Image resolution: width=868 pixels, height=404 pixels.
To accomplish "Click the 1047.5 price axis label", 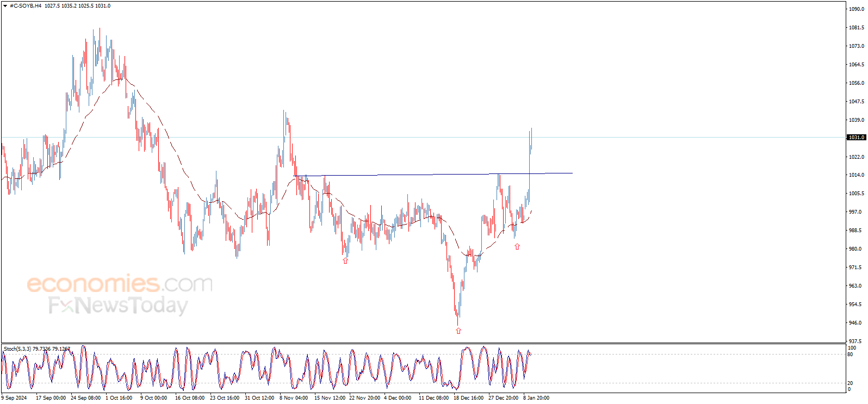I will [857, 102].
